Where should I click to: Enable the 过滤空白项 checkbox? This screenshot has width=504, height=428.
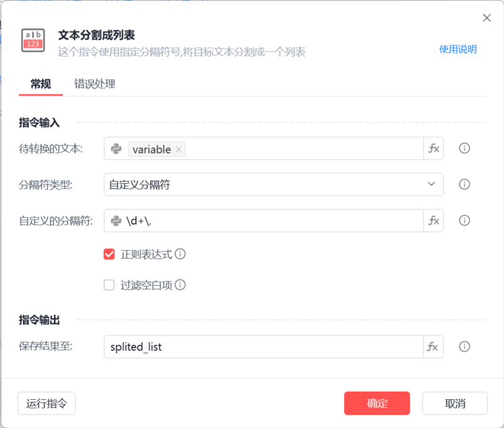(x=109, y=285)
